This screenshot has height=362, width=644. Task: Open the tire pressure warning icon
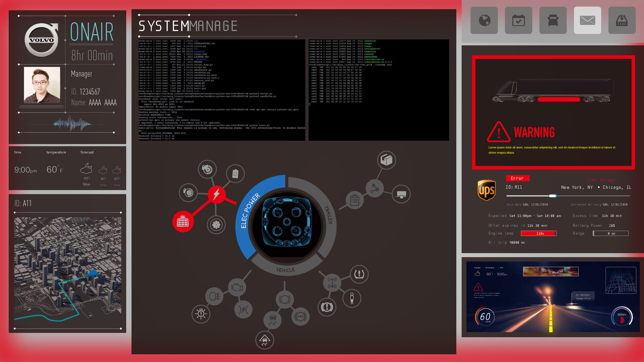pos(359,274)
